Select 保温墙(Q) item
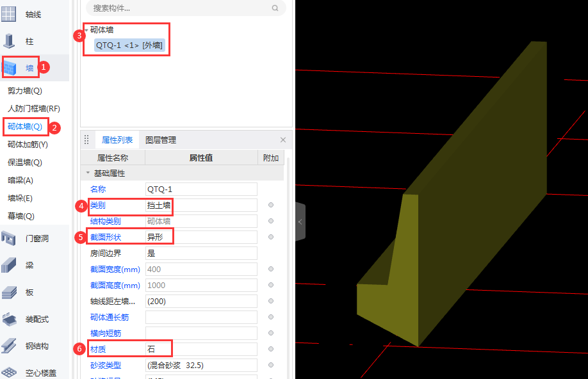Image resolution: width=588 pixels, height=379 pixels. pos(25,163)
